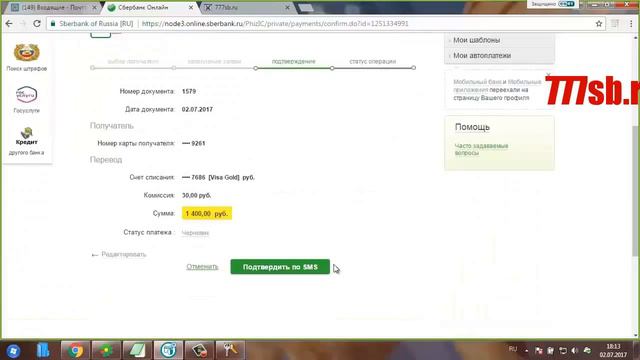Open Часто задаваемые вопросы link
The width and height of the screenshot is (640, 360).
point(481,149)
